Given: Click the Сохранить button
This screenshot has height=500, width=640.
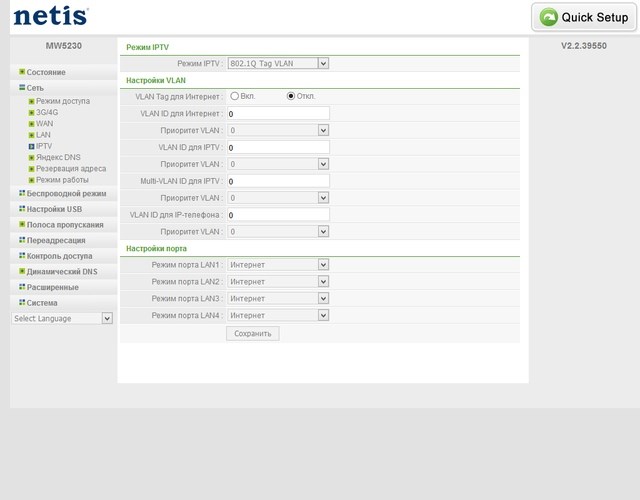Looking at the screenshot, I should [x=253, y=333].
